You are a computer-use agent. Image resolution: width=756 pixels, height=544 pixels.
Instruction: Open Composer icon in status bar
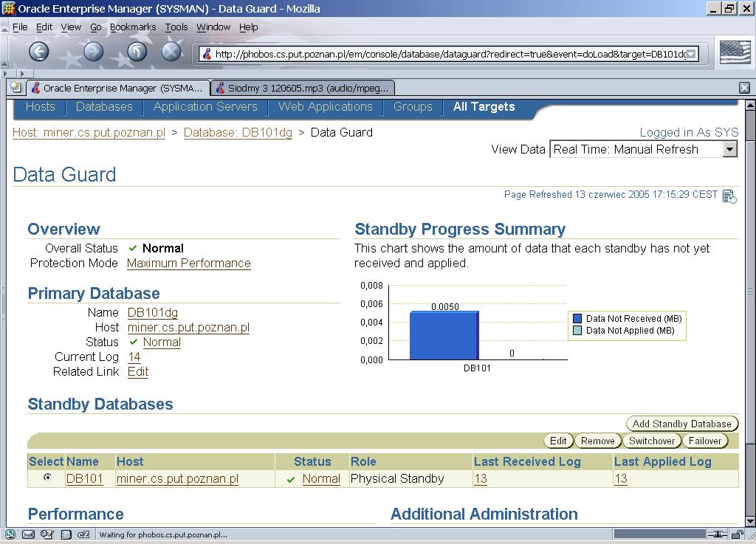[47, 534]
